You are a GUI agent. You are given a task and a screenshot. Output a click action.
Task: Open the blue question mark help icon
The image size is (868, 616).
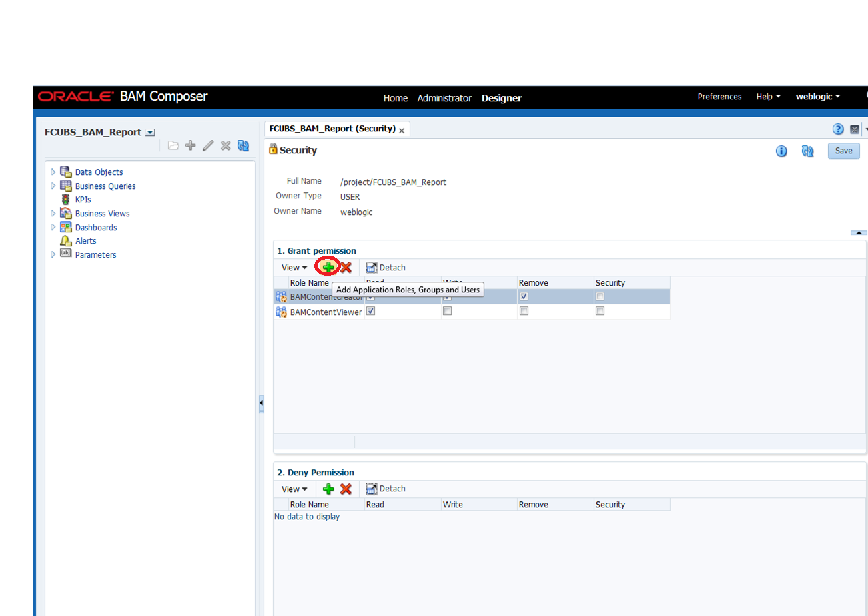point(838,129)
